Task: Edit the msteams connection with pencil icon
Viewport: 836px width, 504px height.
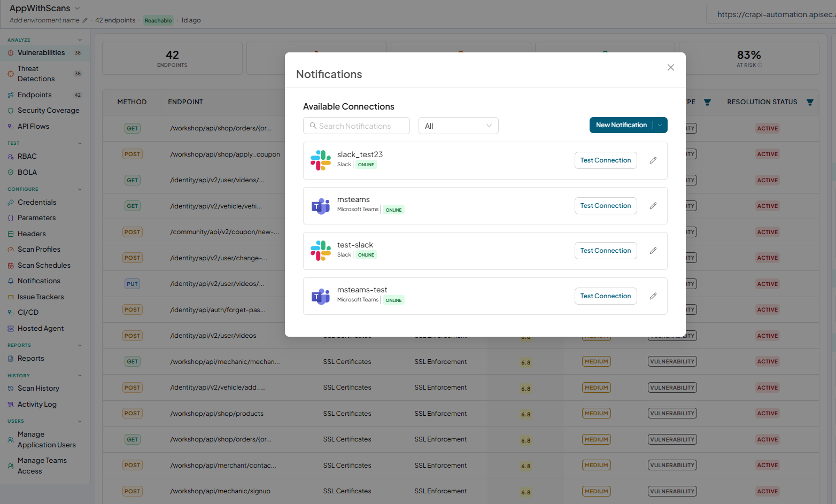Action: [653, 206]
